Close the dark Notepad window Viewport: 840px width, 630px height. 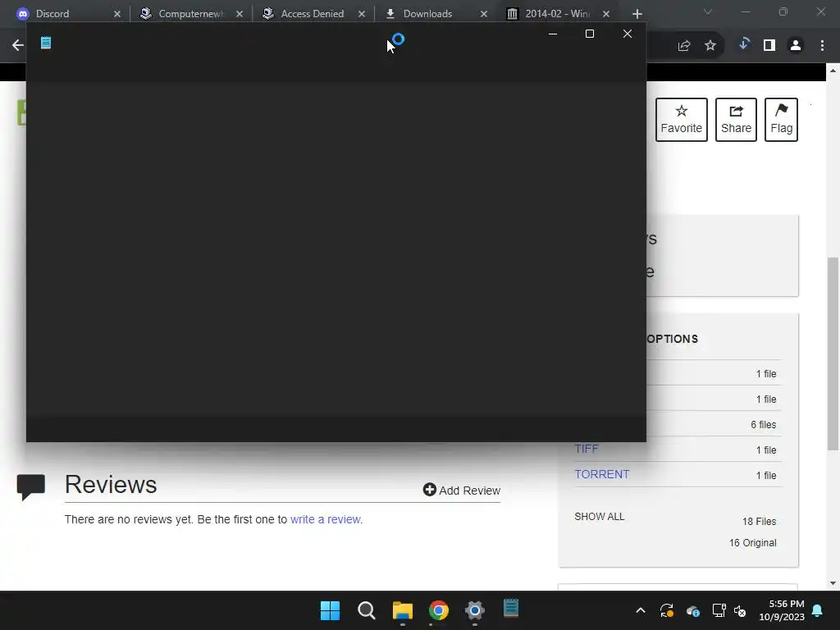[x=628, y=34]
